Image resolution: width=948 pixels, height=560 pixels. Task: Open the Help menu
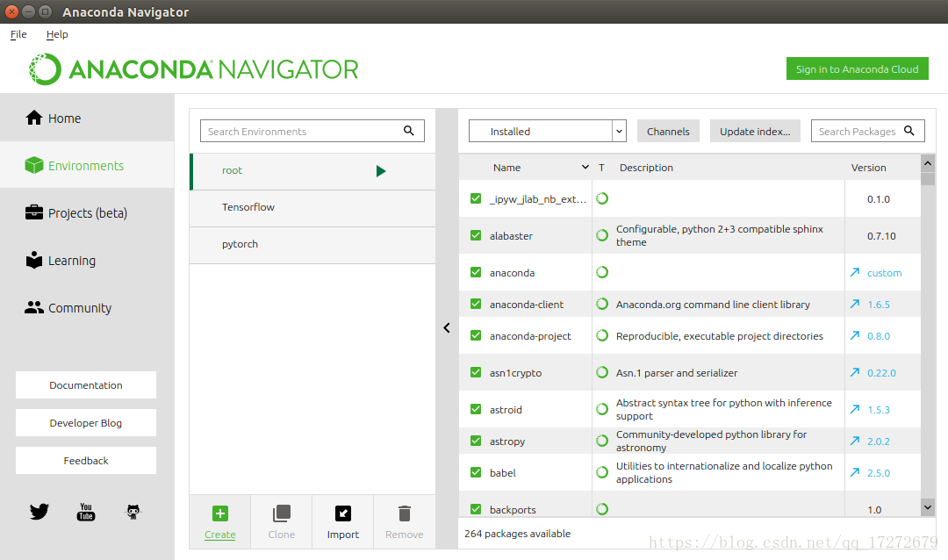[x=57, y=34]
